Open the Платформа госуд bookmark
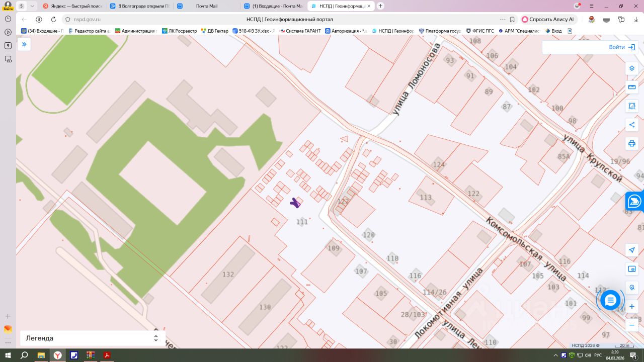The width and height of the screenshot is (644, 362). [x=440, y=31]
